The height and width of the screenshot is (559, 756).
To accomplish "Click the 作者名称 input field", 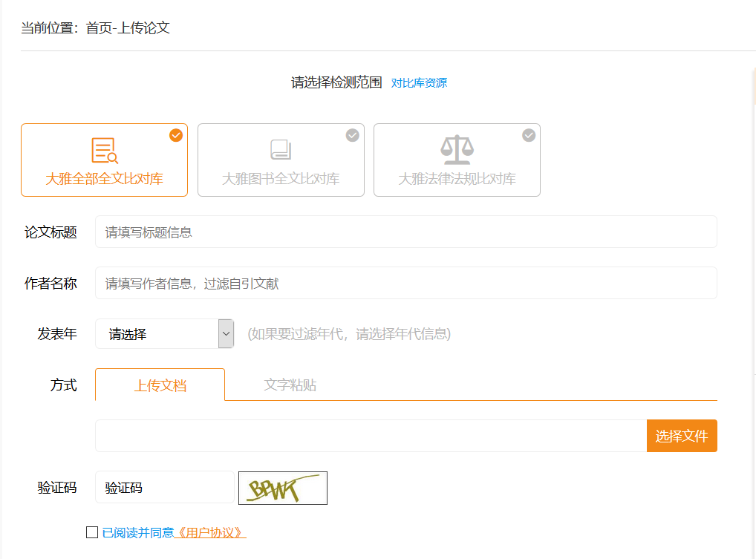I will pos(405,283).
